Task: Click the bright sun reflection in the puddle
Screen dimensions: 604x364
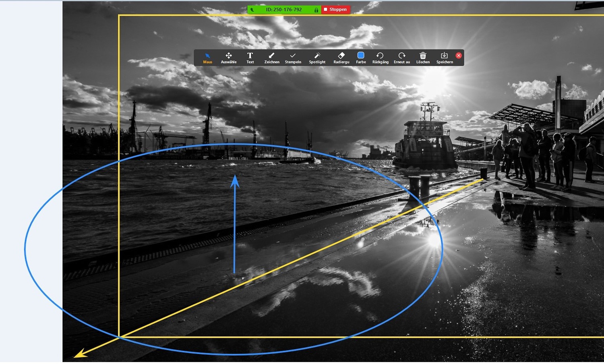Action: [x=434, y=240]
